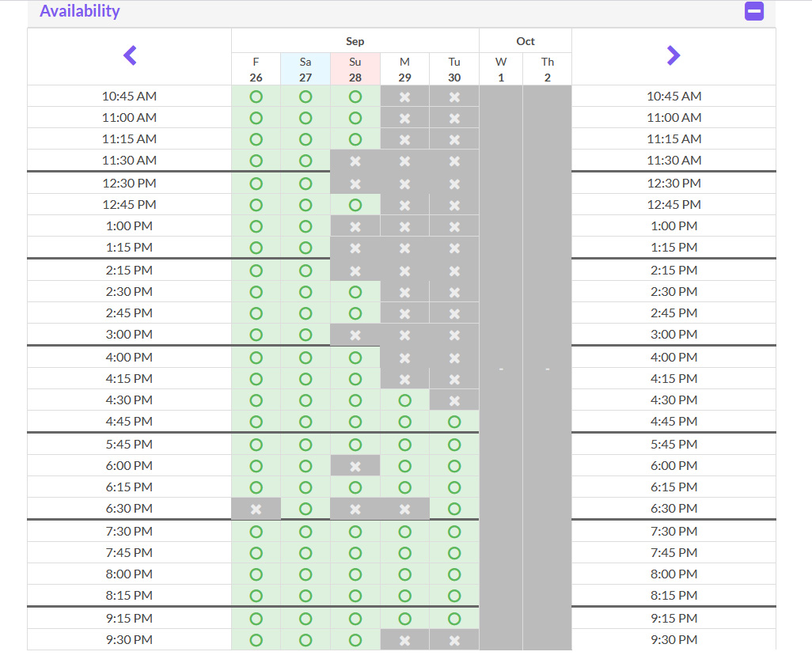Select available slot Monday 29 at 5:45 PM
The width and height of the screenshot is (812, 663).
tap(405, 445)
